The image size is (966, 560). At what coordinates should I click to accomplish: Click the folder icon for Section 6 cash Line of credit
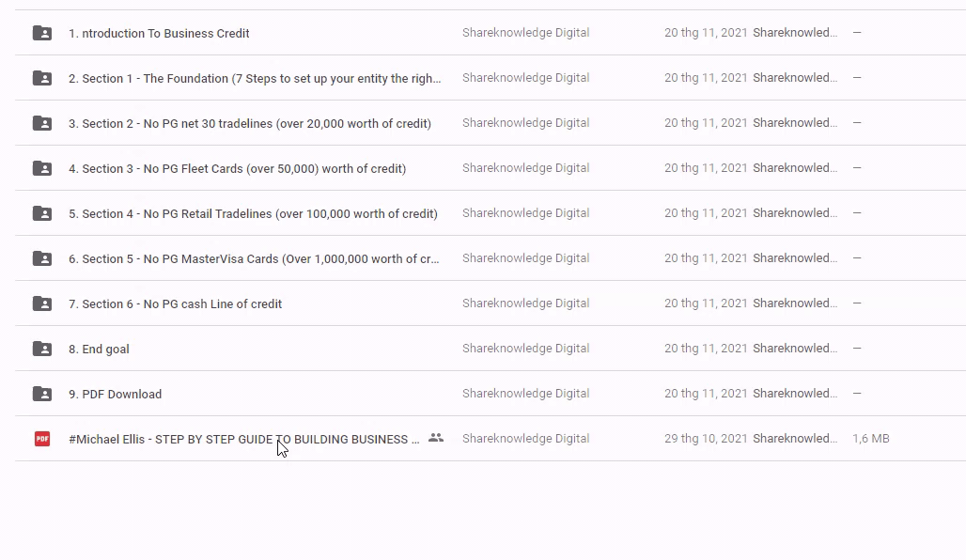pos(42,303)
